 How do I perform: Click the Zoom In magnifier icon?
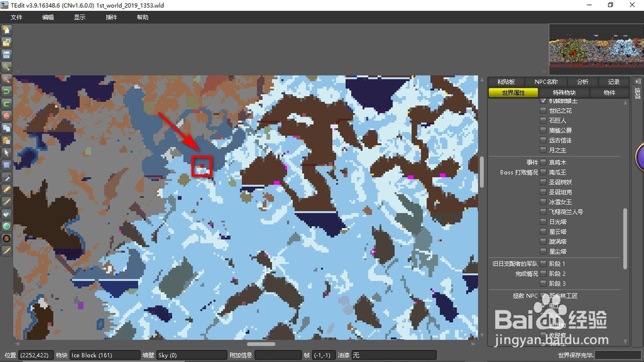pos(6,67)
